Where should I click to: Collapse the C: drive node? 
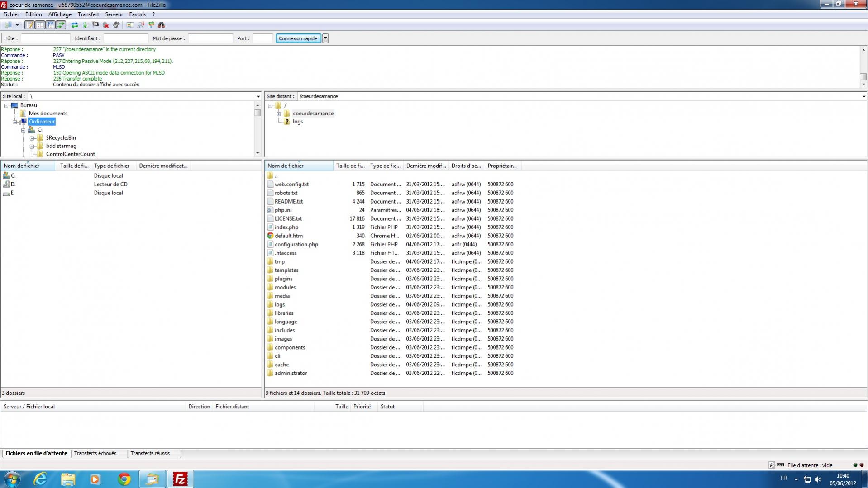point(24,130)
